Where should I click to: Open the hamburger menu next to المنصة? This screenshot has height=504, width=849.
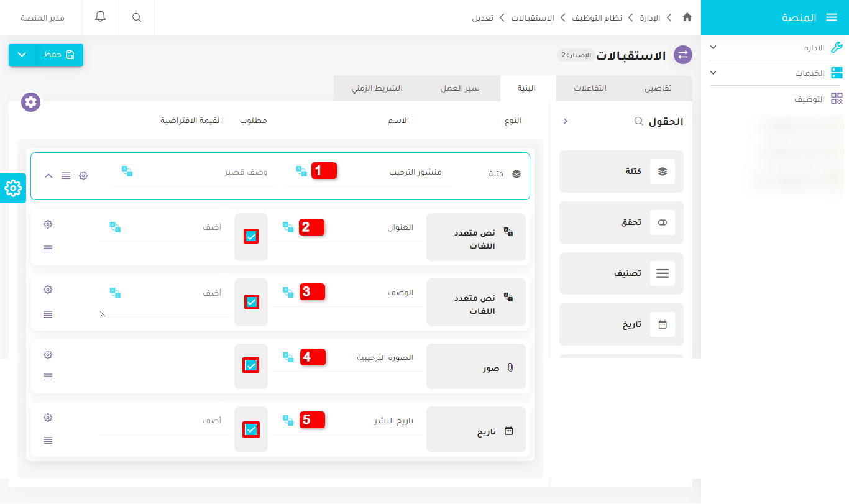pos(832,17)
